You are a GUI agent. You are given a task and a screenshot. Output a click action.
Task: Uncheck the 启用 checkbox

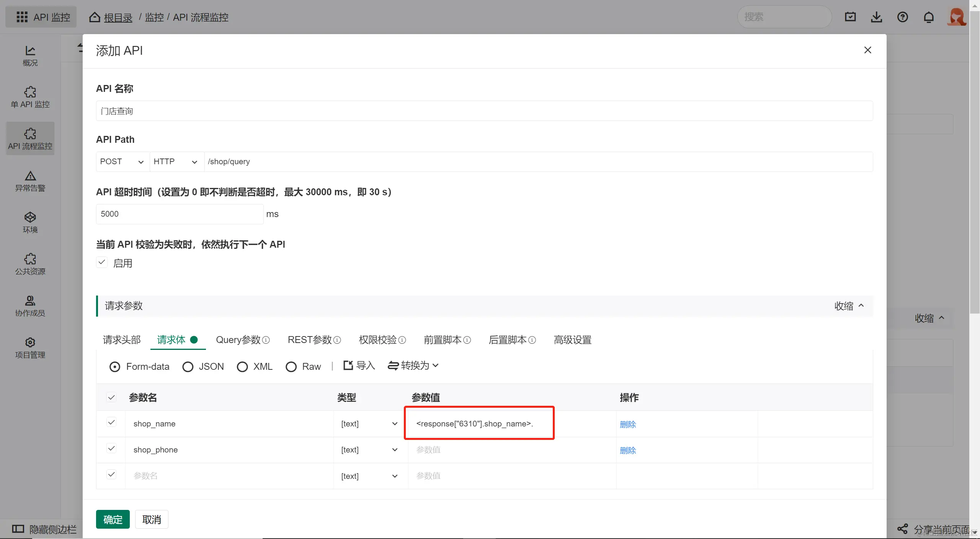pyautogui.click(x=102, y=263)
